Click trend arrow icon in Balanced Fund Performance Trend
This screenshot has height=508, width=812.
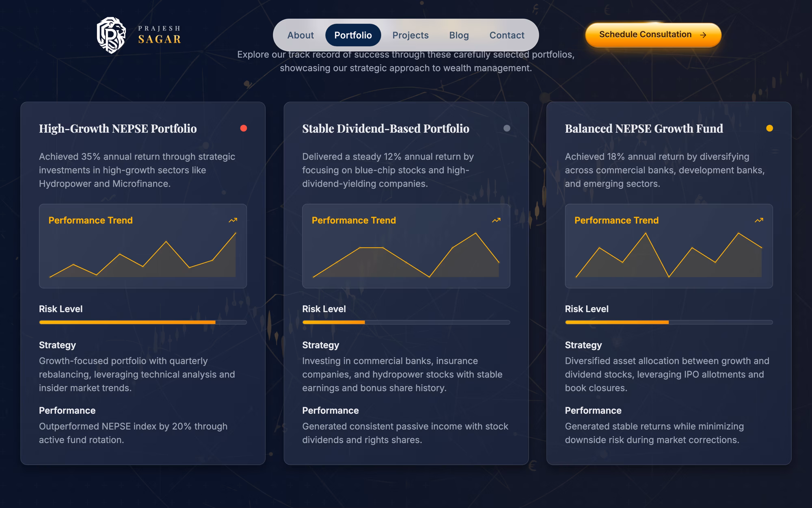[759, 220]
